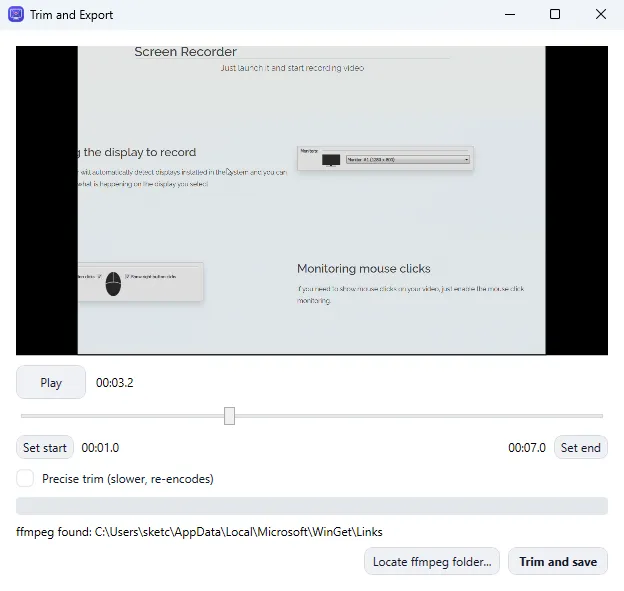The image size is (624, 591).
Task: Click the Trim and Export app icon
Action: click(x=16, y=15)
